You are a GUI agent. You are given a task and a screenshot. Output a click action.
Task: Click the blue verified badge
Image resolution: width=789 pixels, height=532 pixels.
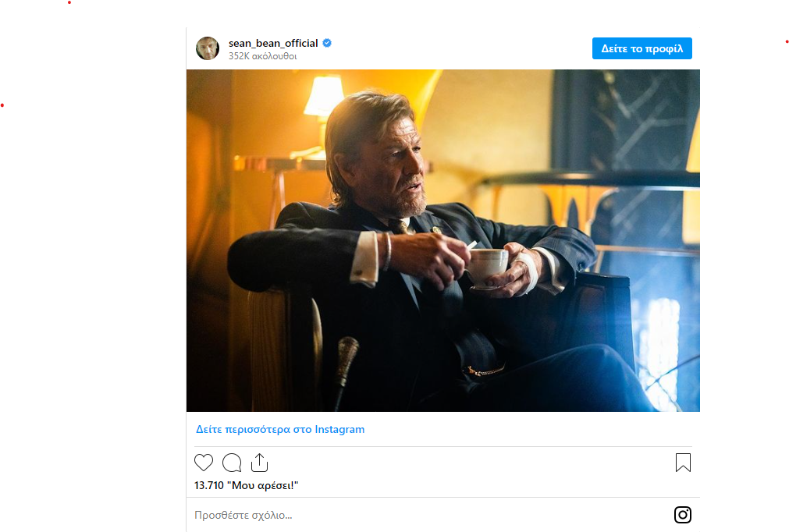(328, 43)
